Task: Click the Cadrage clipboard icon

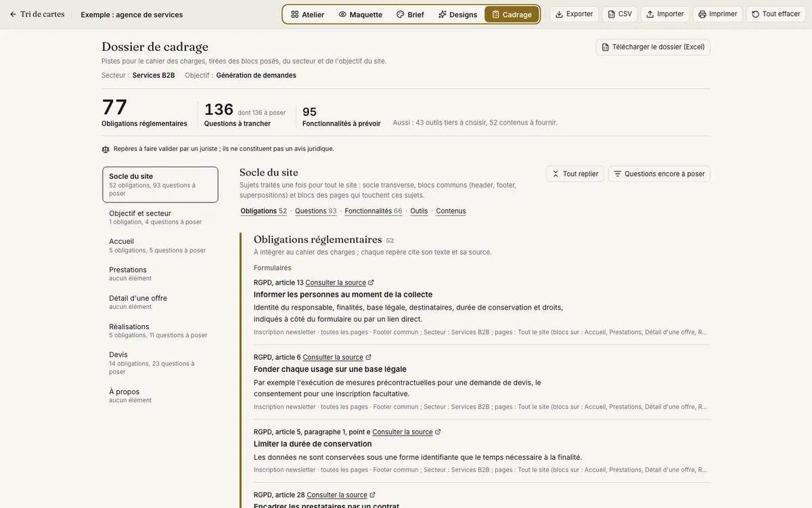Action: [x=496, y=14]
